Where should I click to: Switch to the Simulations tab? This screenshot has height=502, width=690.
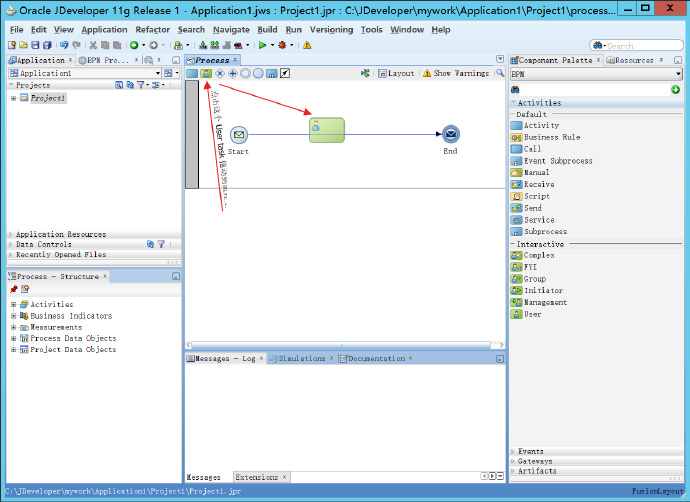point(302,359)
